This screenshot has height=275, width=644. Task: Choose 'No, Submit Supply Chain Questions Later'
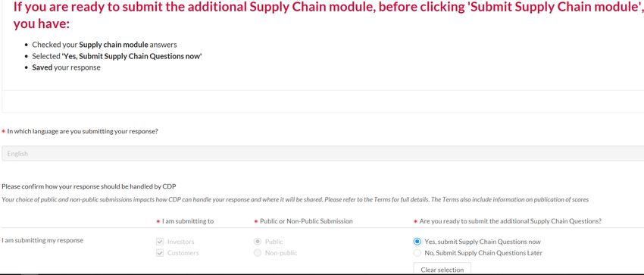tap(417, 253)
